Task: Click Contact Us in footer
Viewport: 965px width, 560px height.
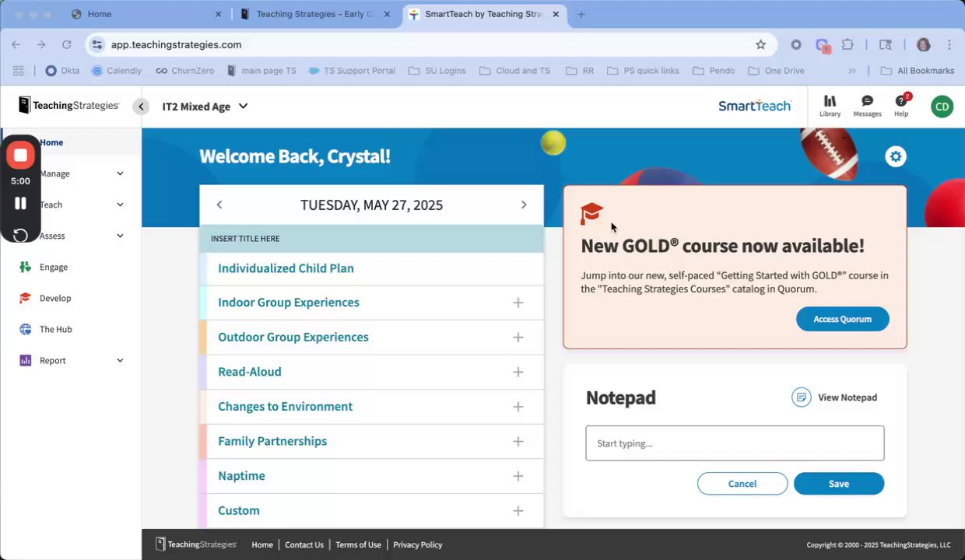Action: (304, 544)
